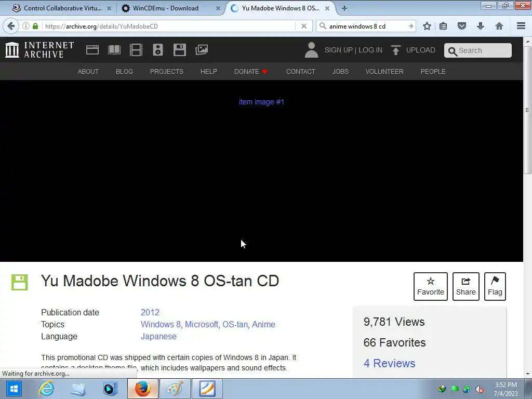Close the WinCDEmu - Download tab
Viewport: 532px width, 399px height.
218,8
